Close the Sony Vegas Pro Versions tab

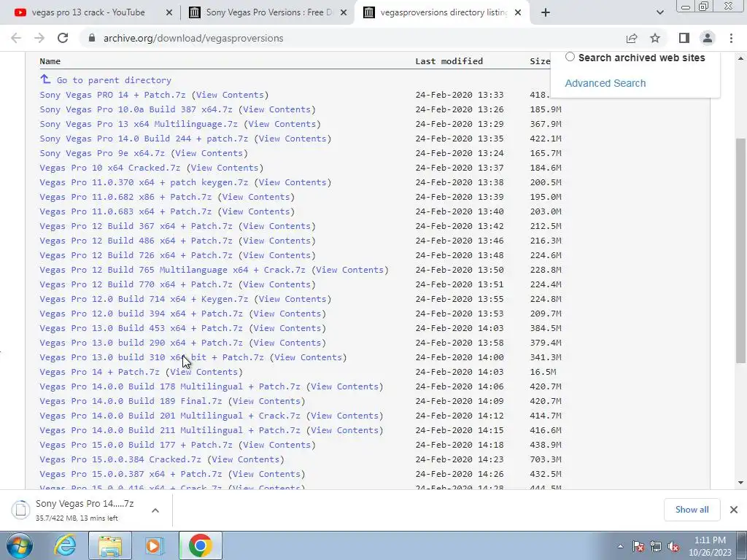344,13
